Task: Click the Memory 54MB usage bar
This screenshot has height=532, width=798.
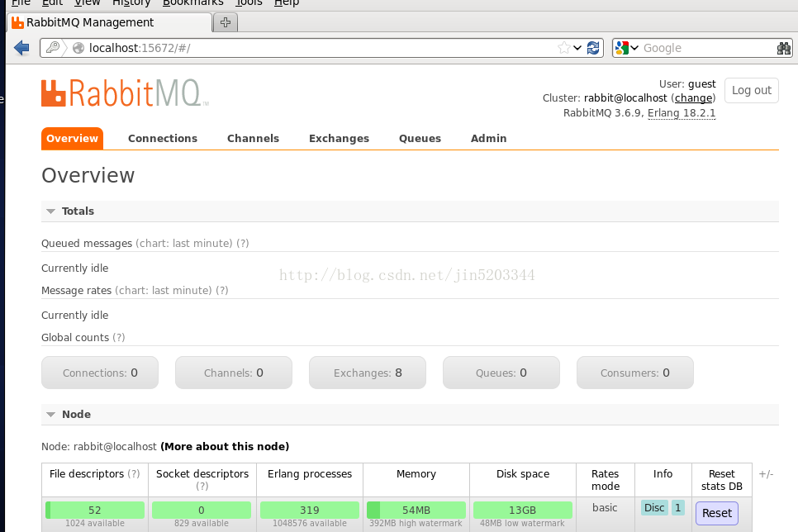Action: click(x=416, y=511)
